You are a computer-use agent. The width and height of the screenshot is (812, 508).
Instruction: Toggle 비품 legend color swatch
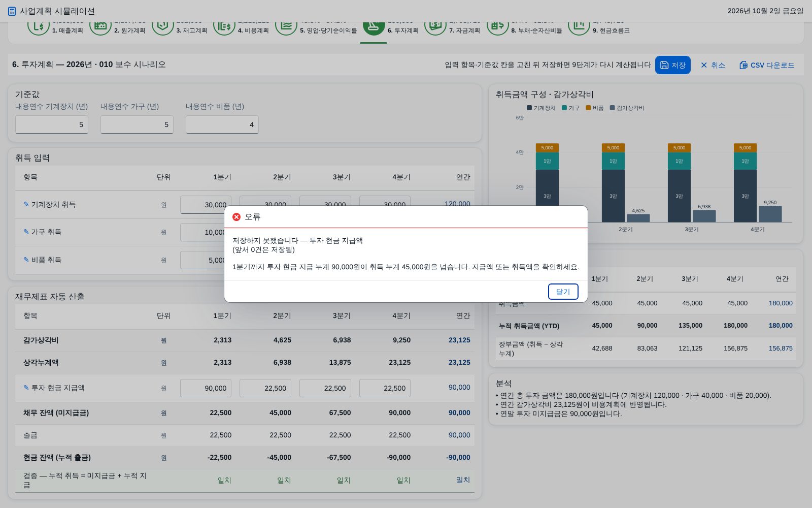click(x=588, y=108)
